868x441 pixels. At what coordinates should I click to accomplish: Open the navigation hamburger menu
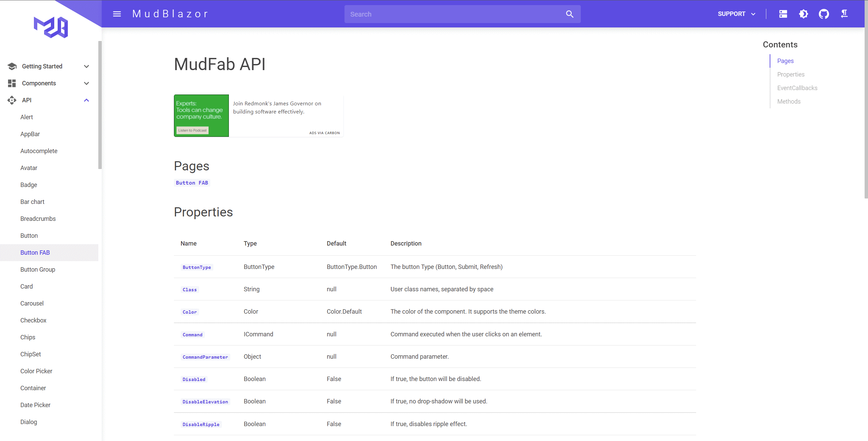click(117, 14)
